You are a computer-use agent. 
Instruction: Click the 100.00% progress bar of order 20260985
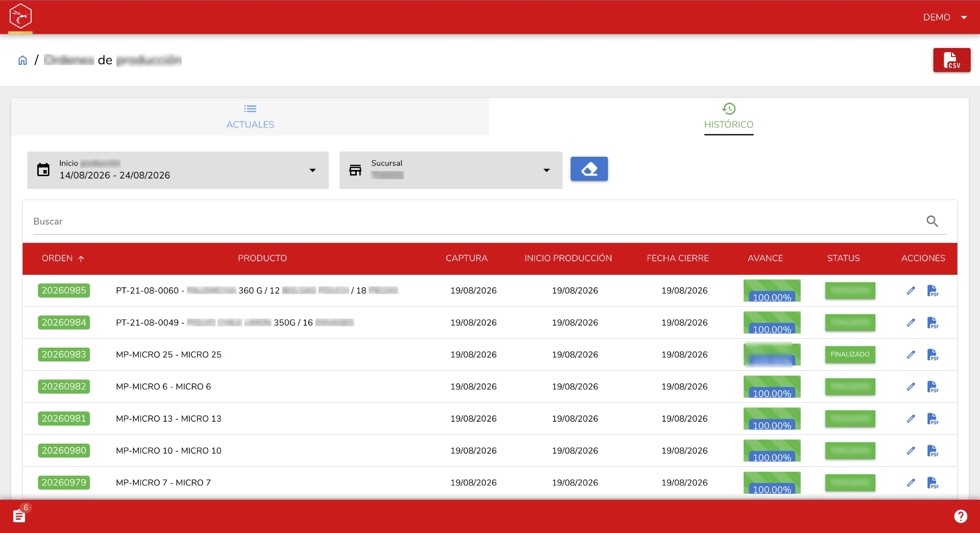click(772, 290)
